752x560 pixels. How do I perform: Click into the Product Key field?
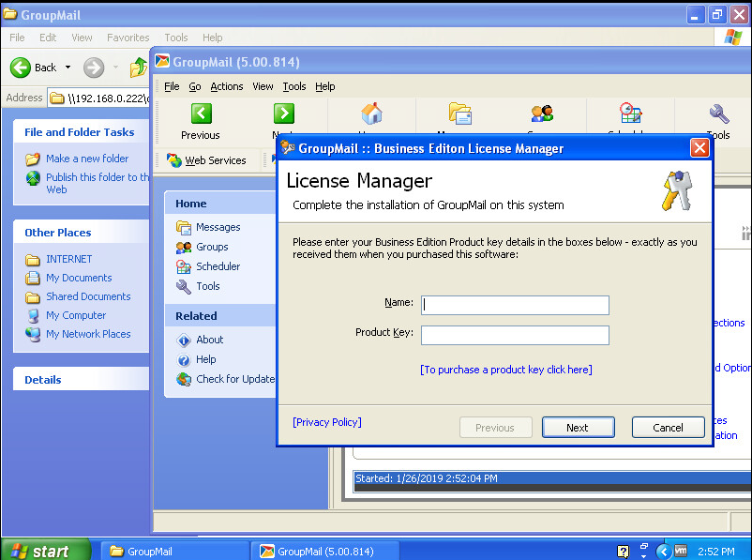click(x=515, y=335)
